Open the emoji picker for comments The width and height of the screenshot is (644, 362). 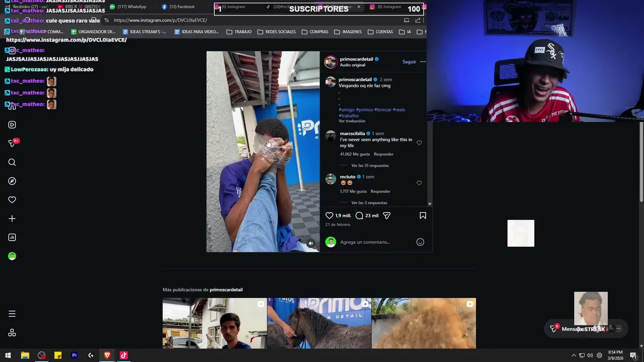pyautogui.click(x=420, y=242)
